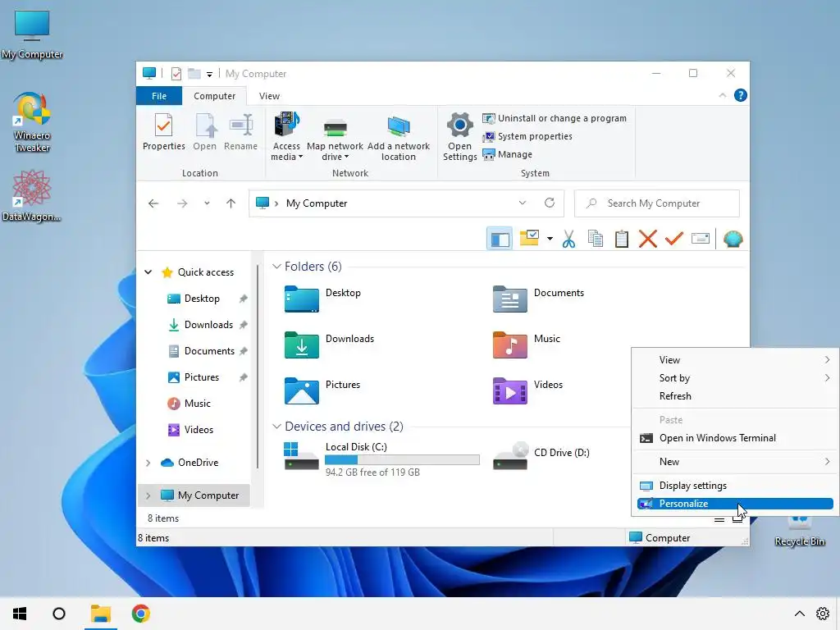The image size is (840, 630).
Task: Open the dropdown next to folder icon
Action: [550, 239]
